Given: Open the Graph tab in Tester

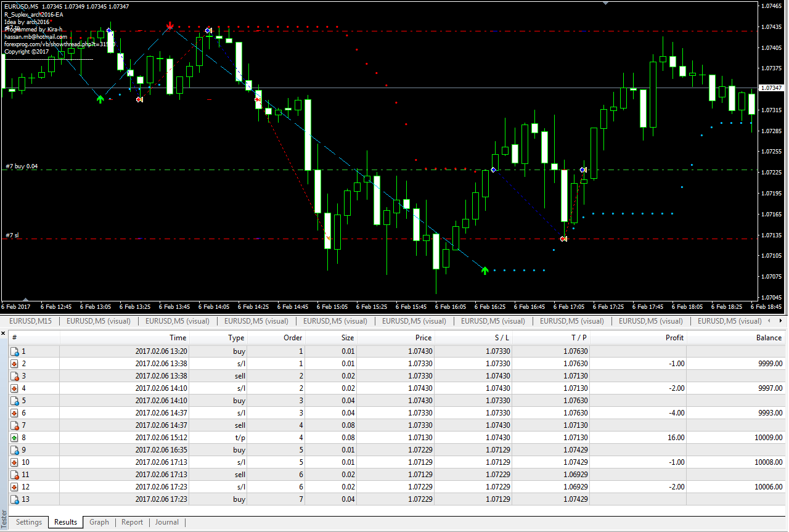Looking at the screenshot, I should pos(99,522).
